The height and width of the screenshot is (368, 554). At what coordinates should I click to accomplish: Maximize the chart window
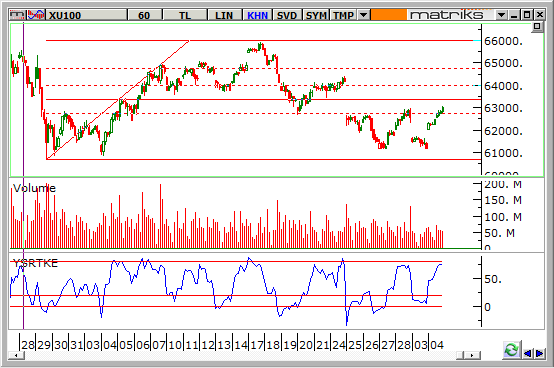tap(527, 15)
